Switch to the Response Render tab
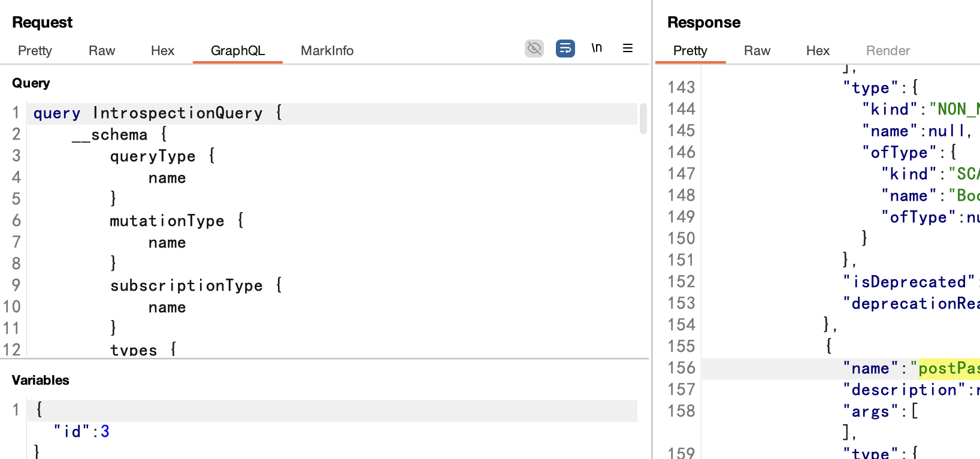This screenshot has width=980, height=459. (x=888, y=51)
